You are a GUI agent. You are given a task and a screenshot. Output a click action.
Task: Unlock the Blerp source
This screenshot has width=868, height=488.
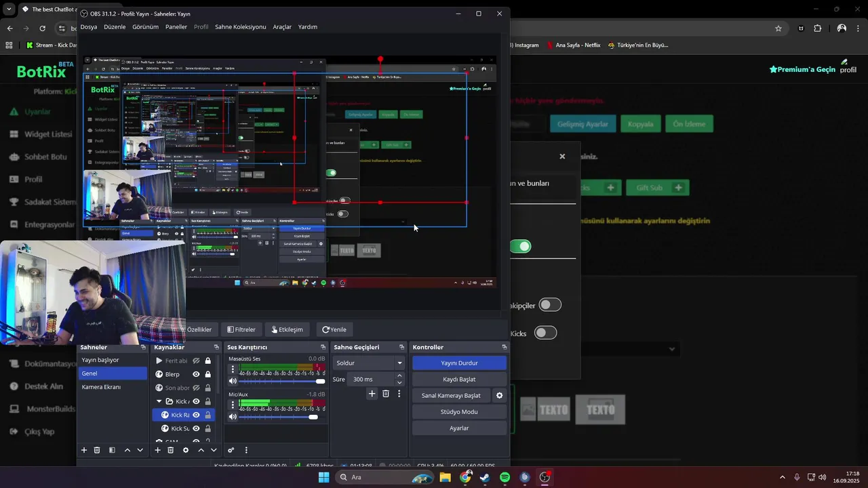coord(208,374)
